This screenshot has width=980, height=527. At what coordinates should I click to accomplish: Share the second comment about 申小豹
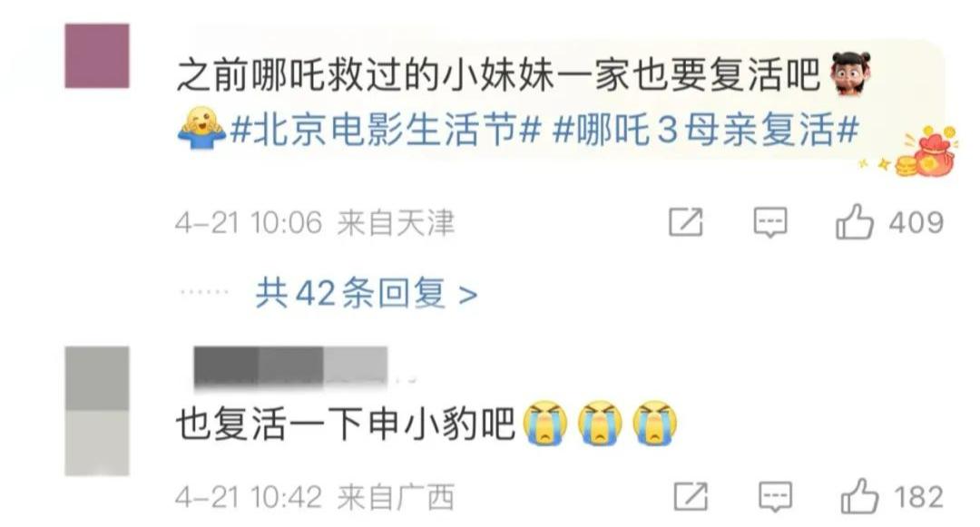(691, 496)
